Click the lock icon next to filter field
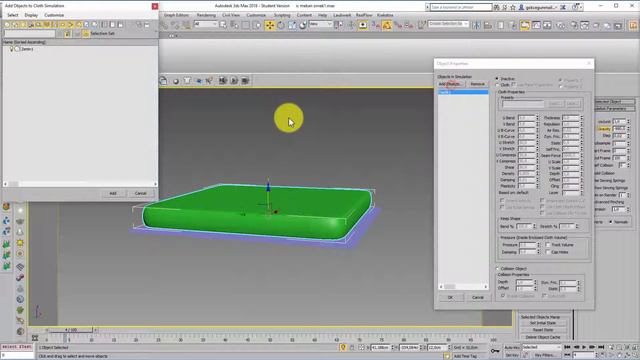 point(67,34)
